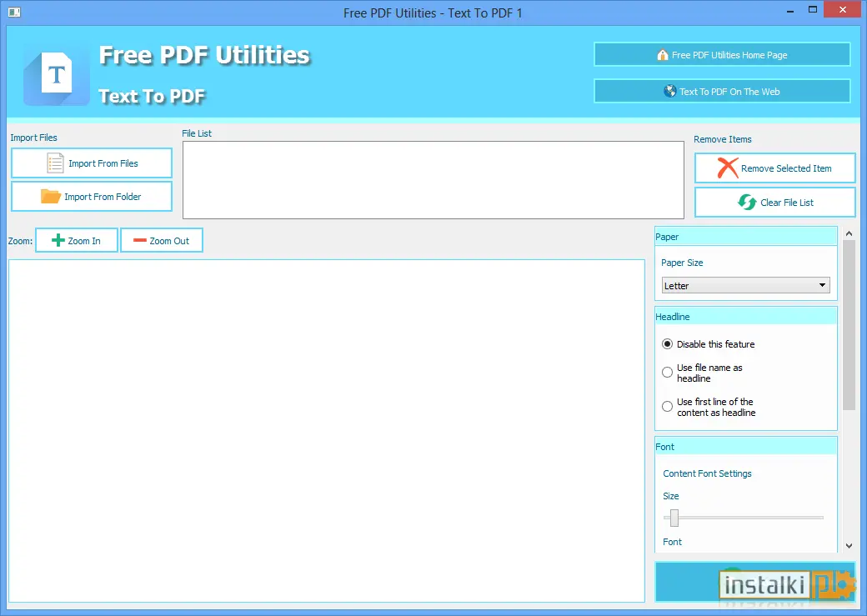867x616 pixels.
Task: Click the Headline section header
Action: coord(746,317)
